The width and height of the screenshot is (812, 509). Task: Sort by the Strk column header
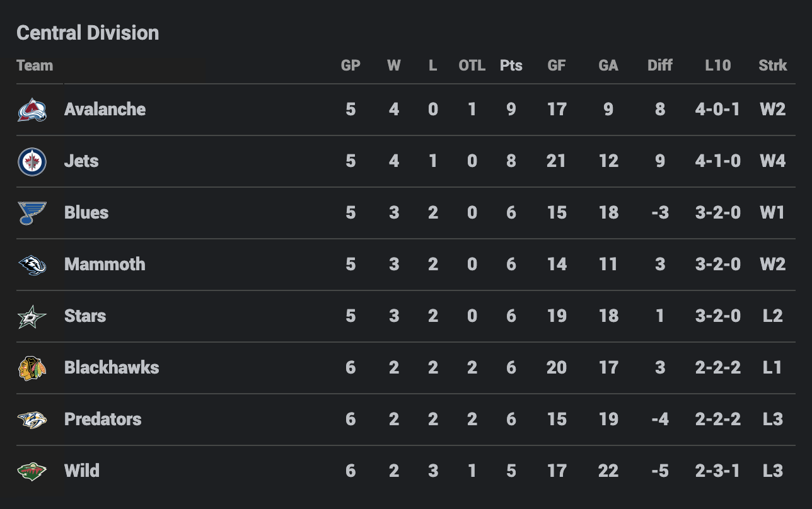(772, 66)
